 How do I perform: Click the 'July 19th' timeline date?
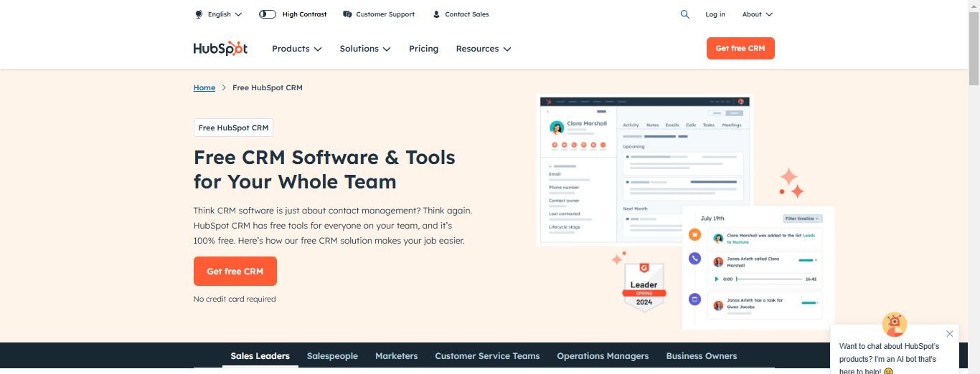point(712,218)
